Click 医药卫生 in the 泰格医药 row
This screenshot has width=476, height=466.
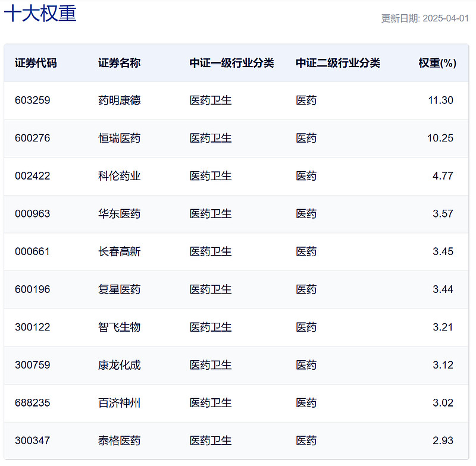coord(211,440)
